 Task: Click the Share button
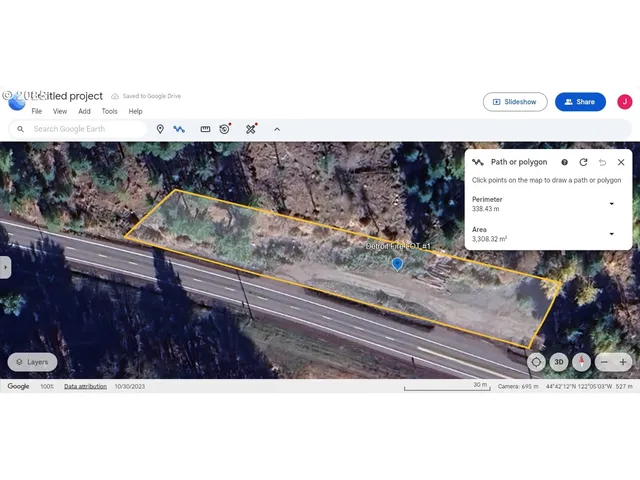pos(580,102)
